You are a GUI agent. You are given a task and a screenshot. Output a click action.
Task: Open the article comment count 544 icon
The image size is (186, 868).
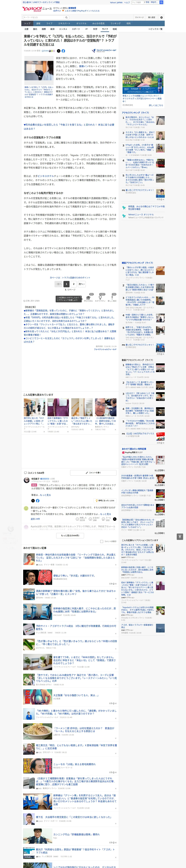click(x=45, y=51)
